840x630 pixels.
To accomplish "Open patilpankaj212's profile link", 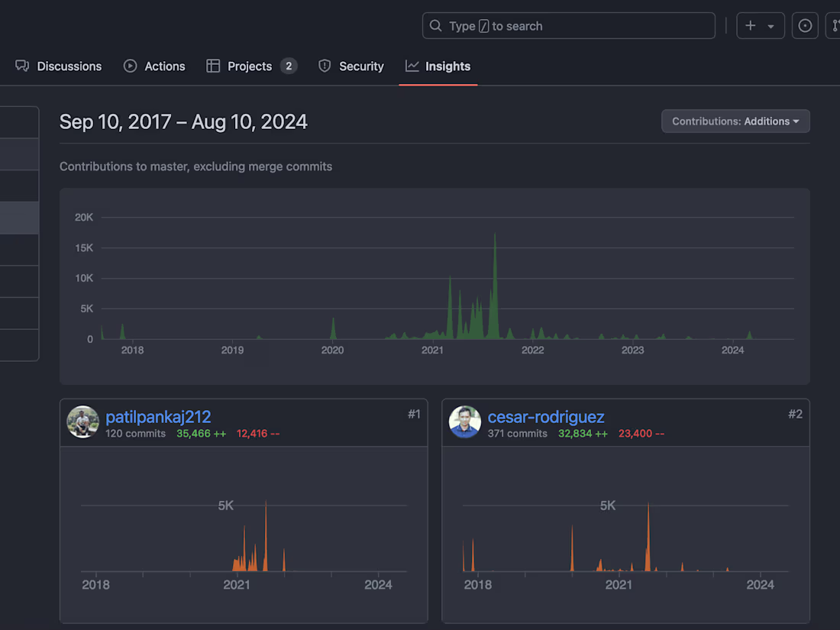I will pyautogui.click(x=158, y=417).
